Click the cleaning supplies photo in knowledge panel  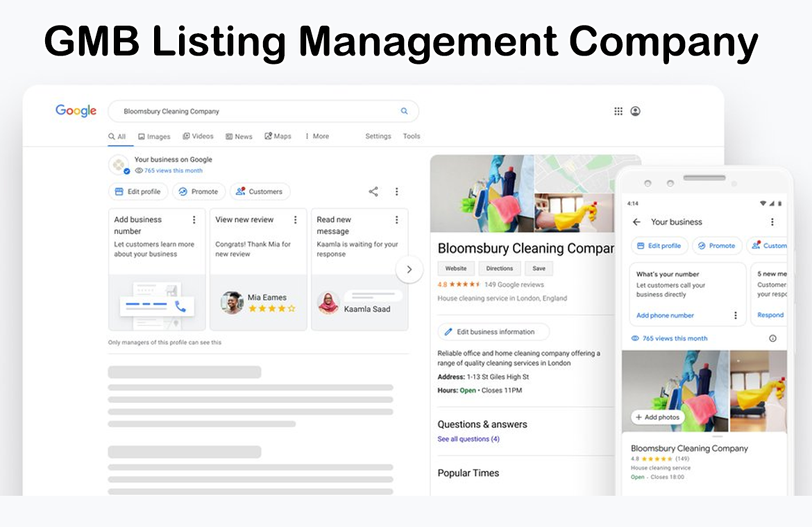pyautogui.click(x=482, y=193)
